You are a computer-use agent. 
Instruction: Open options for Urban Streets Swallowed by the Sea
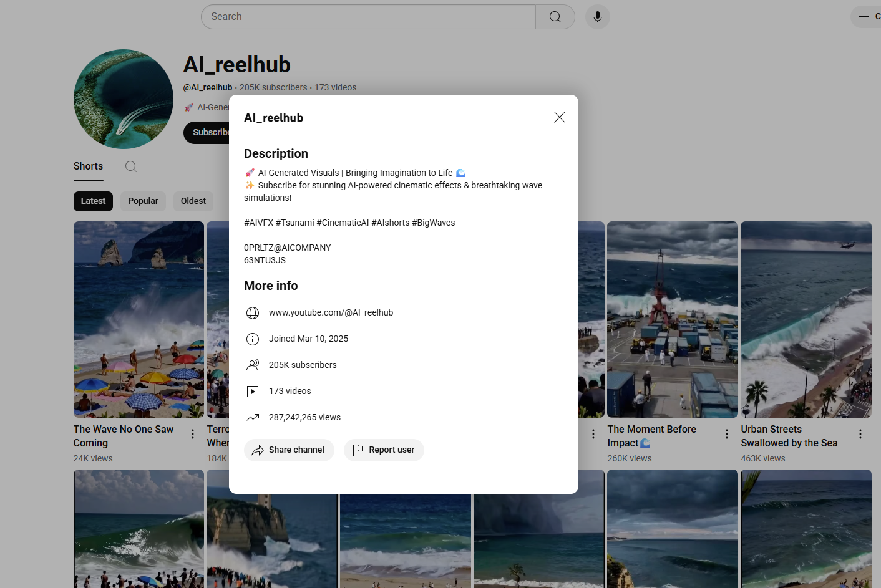click(x=860, y=434)
